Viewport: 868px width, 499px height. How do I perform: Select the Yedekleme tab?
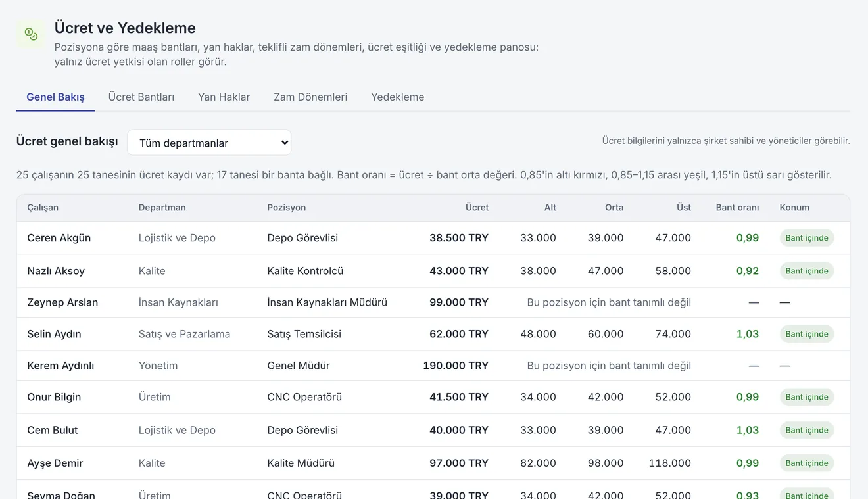point(397,97)
